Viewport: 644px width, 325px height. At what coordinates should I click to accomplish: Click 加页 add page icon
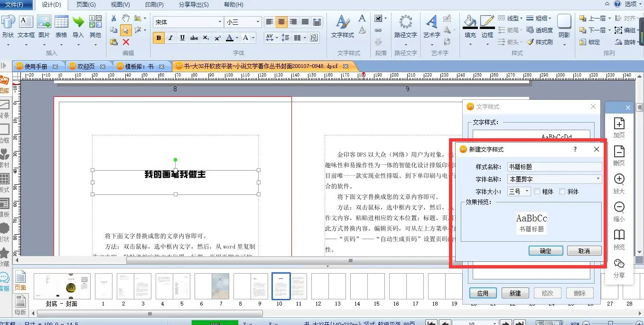point(619,127)
